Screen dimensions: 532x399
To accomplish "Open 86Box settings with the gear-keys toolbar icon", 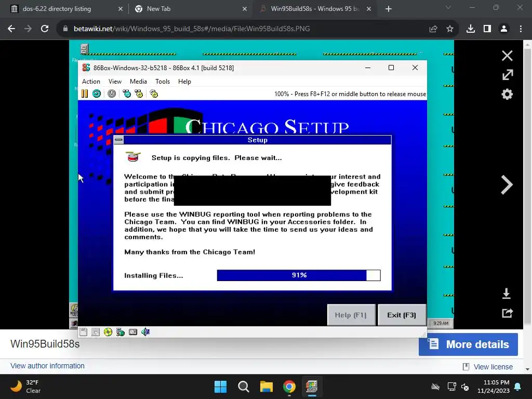I will (154, 94).
